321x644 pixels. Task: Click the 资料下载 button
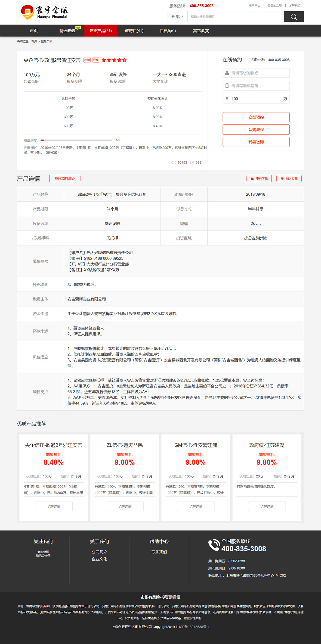(259, 179)
